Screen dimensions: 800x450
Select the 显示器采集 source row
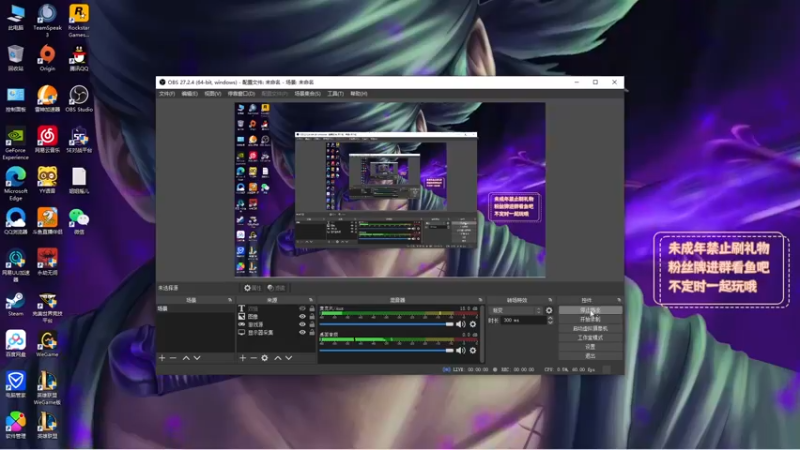(x=276, y=332)
